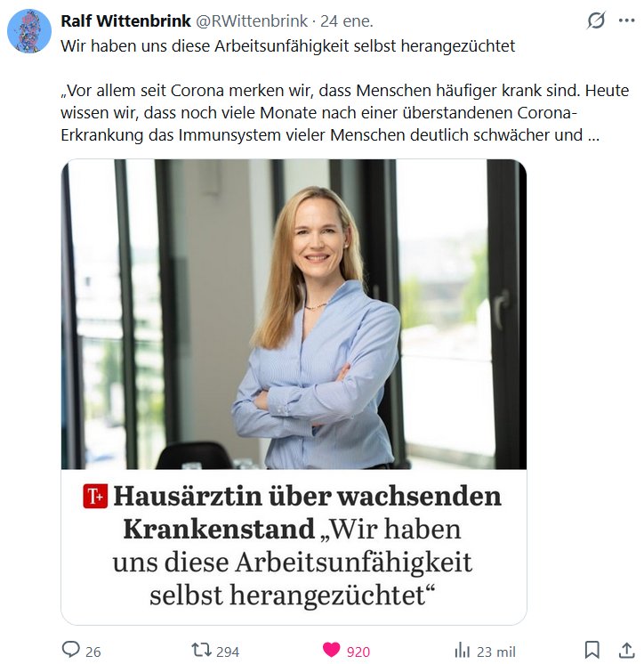Open the Grok explain-post icon
This screenshot has width=644, height=664.
596,20
